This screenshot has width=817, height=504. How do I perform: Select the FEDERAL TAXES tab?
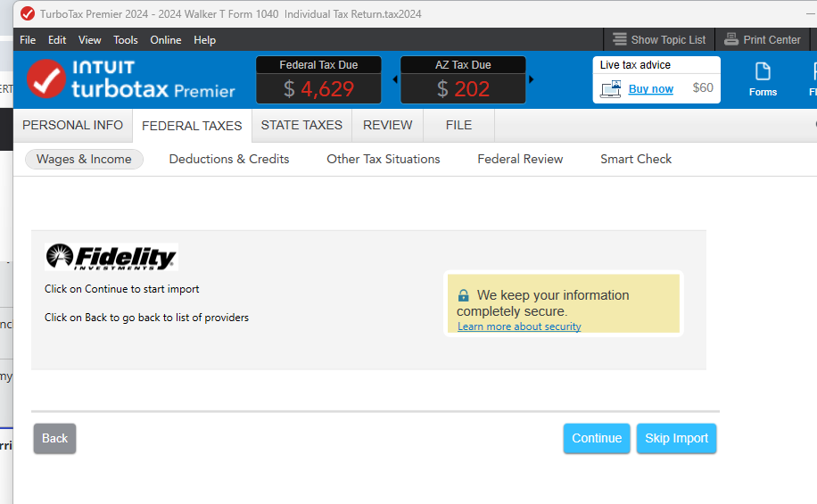click(x=193, y=126)
